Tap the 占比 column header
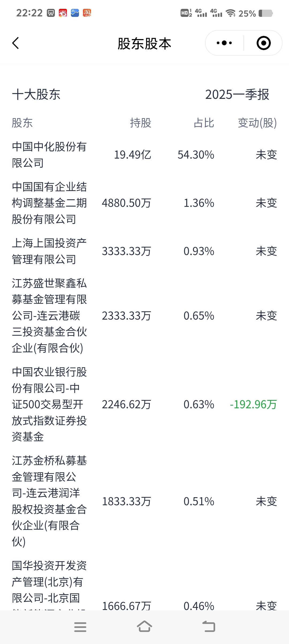 tap(204, 123)
